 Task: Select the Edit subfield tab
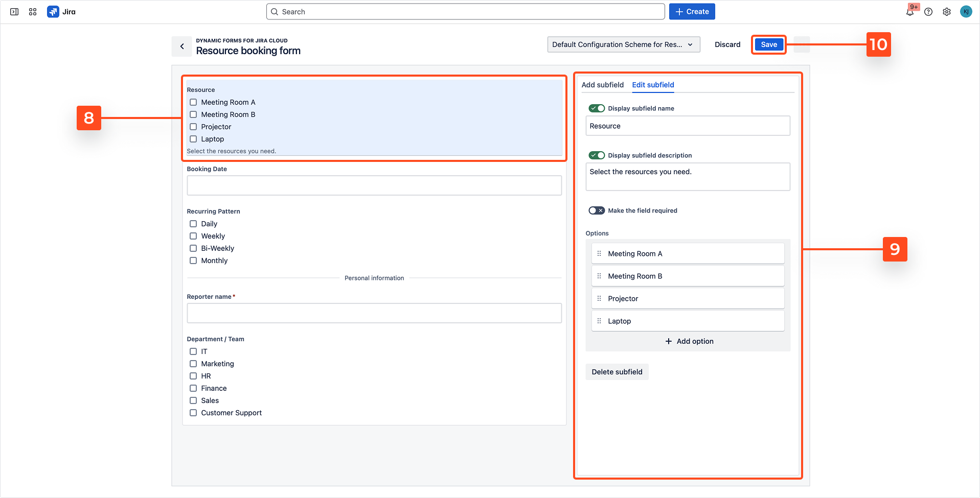tap(653, 85)
